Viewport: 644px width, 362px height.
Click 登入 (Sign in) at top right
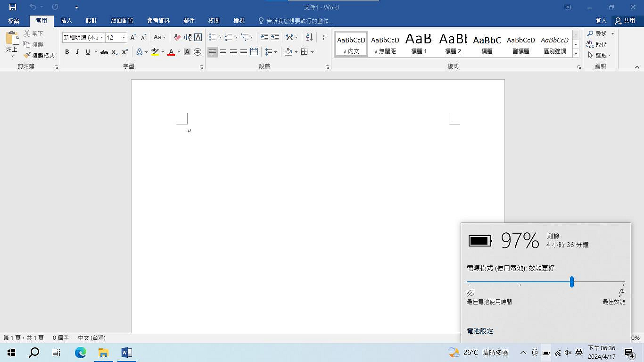point(601,21)
